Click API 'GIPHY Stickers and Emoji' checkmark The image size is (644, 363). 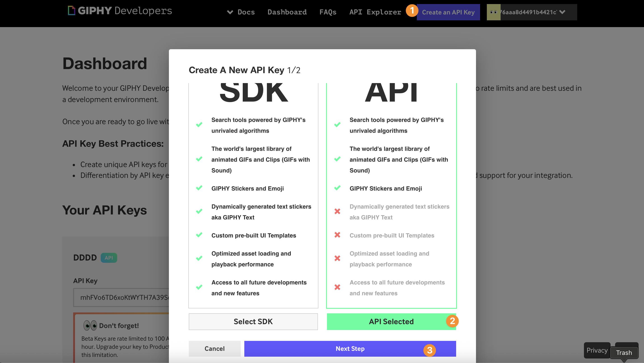pyautogui.click(x=337, y=188)
